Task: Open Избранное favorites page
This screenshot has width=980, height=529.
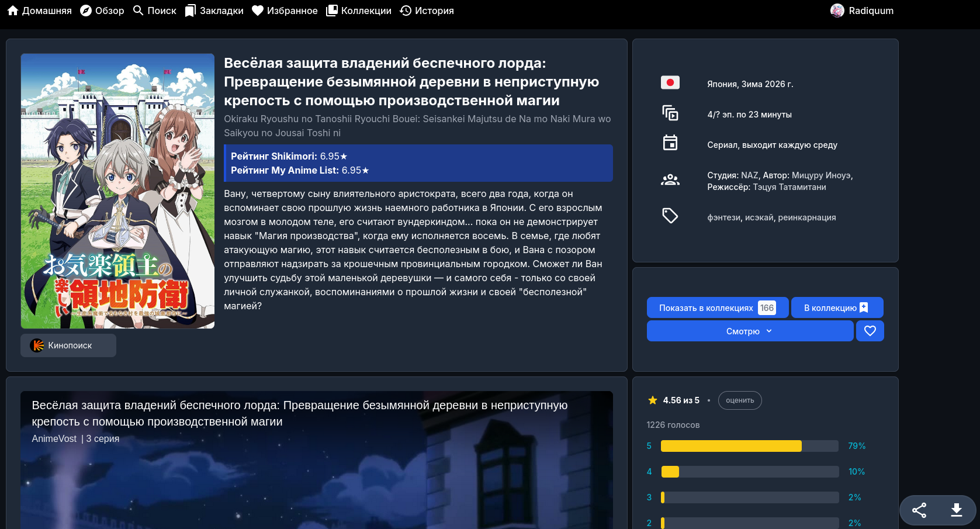Action: tap(285, 11)
